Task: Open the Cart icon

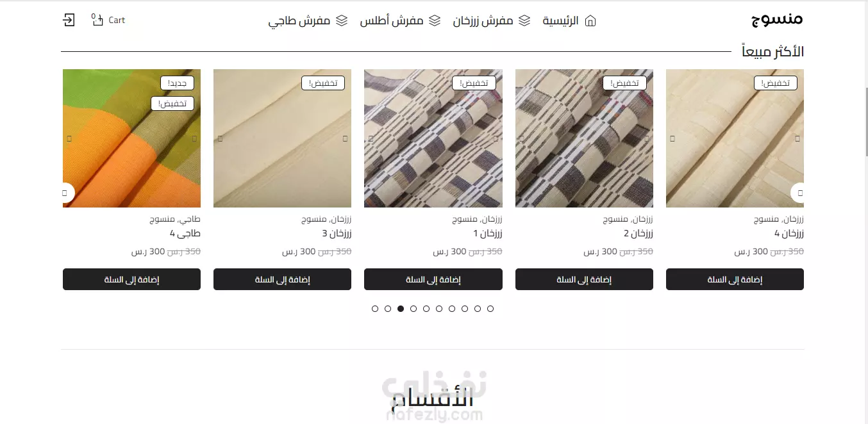Action: click(97, 20)
